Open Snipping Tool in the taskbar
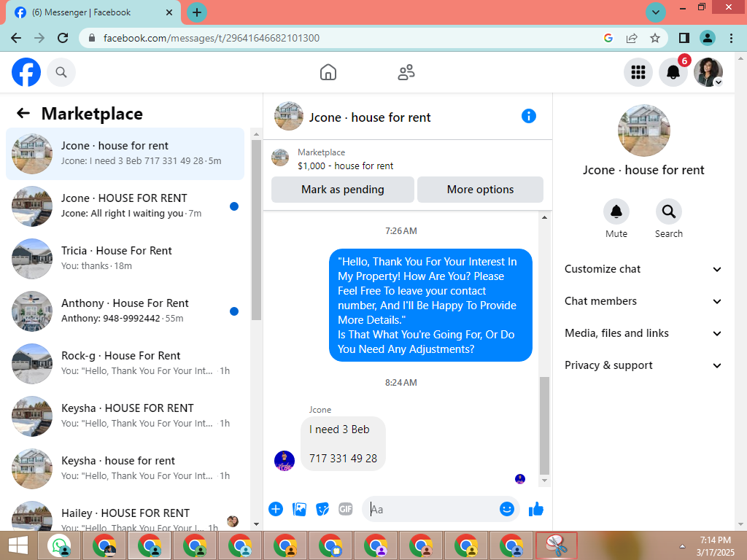747x560 pixels. pyautogui.click(x=557, y=545)
